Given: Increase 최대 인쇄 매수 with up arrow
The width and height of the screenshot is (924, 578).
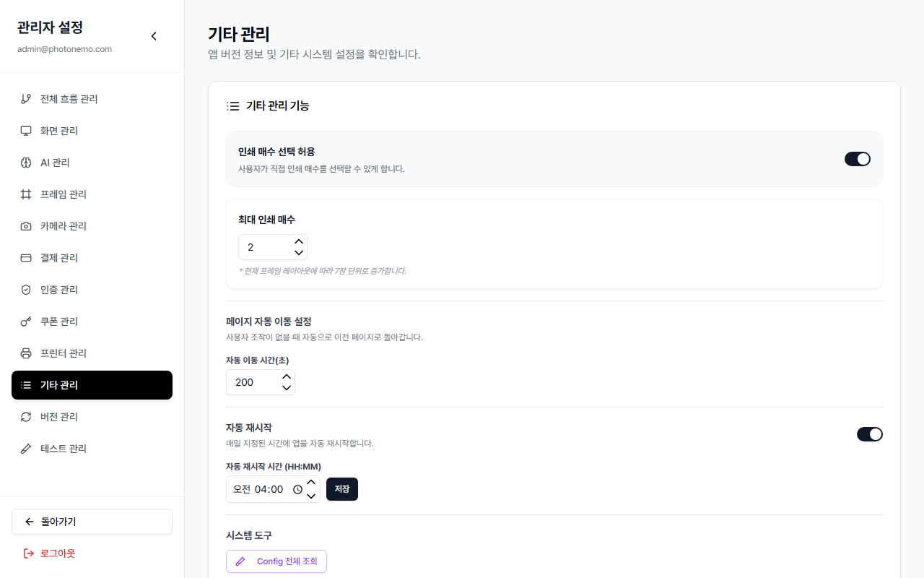Looking at the screenshot, I should pyautogui.click(x=299, y=241).
